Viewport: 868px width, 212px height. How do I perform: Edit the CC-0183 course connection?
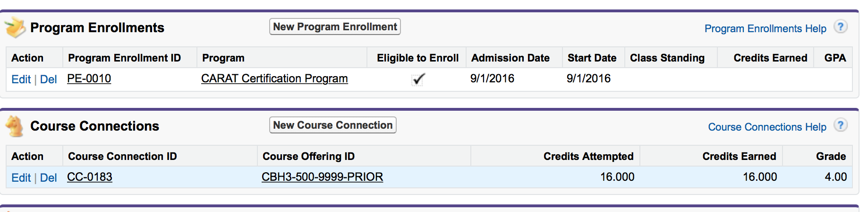[x=21, y=178]
